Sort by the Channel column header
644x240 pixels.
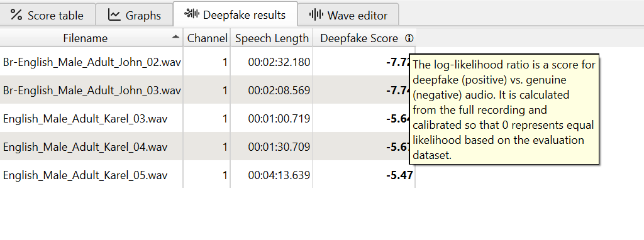click(207, 38)
